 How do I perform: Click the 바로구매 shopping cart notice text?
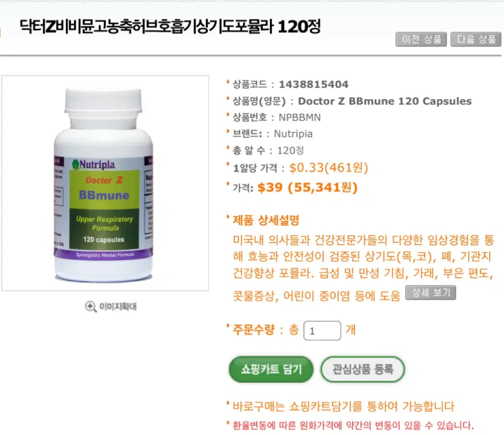point(343,406)
